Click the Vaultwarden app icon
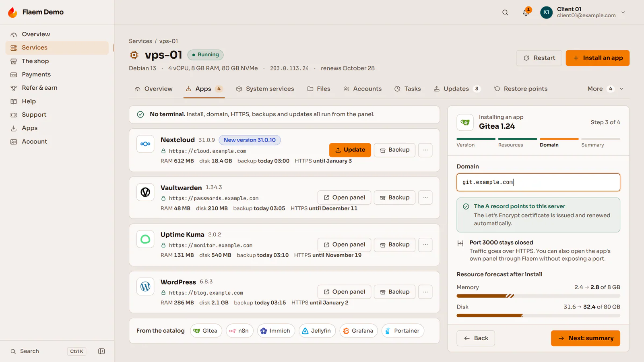The height and width of the screenshot is (362, 644). click(145, 192)
